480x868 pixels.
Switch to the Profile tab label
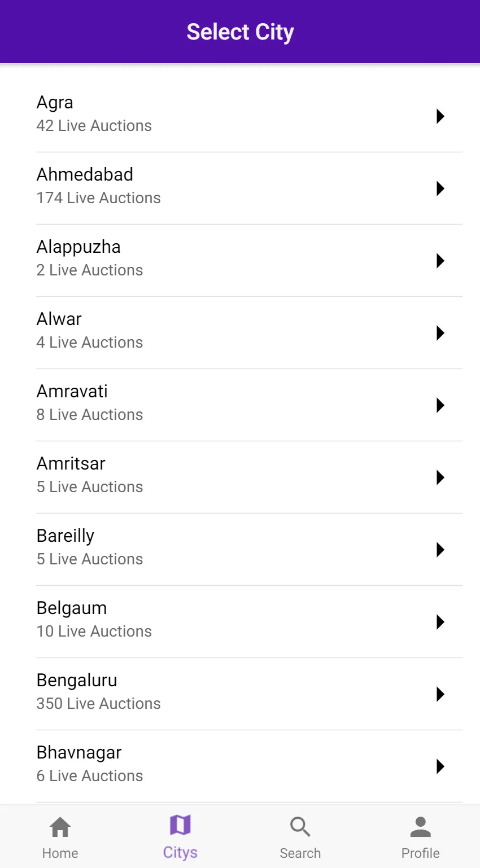coord(420,853)
